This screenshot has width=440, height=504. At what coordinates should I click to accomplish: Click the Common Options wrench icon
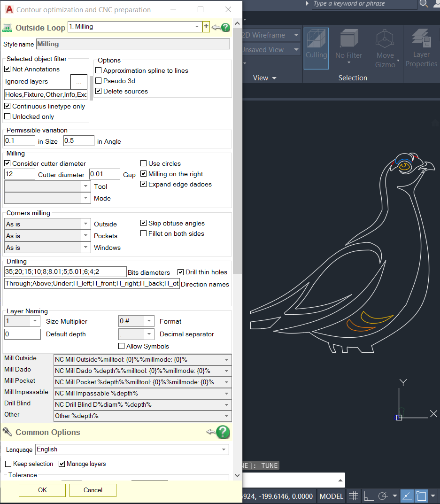(x=7, y=432)
